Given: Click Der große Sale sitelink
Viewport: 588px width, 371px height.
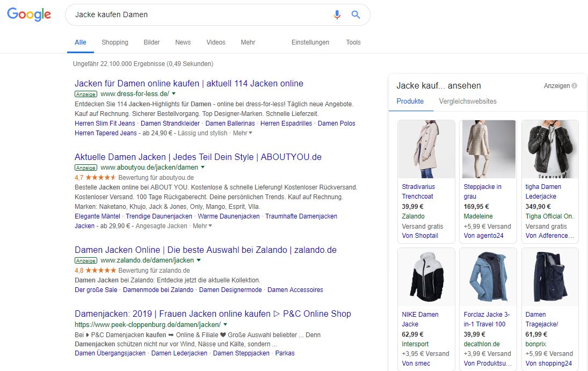Looking at the screenshot, I should point(96,290).
